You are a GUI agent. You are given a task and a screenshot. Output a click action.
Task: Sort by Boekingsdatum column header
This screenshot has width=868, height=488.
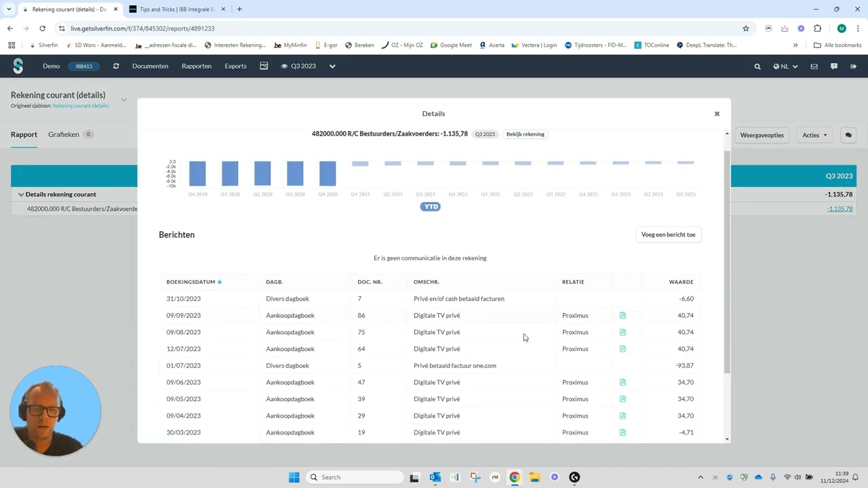(x=194, y=282)
